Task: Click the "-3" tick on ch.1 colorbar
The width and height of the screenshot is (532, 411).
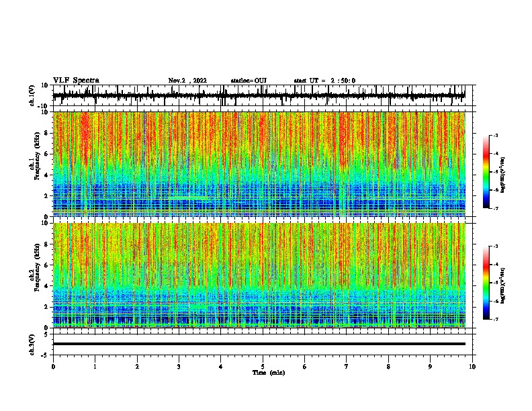Action: click(x=496, y=136)
